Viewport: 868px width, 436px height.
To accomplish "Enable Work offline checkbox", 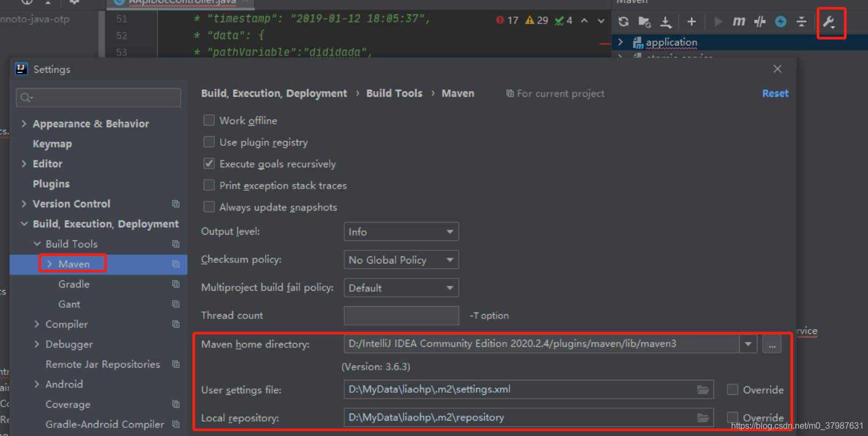I will 209,120.
